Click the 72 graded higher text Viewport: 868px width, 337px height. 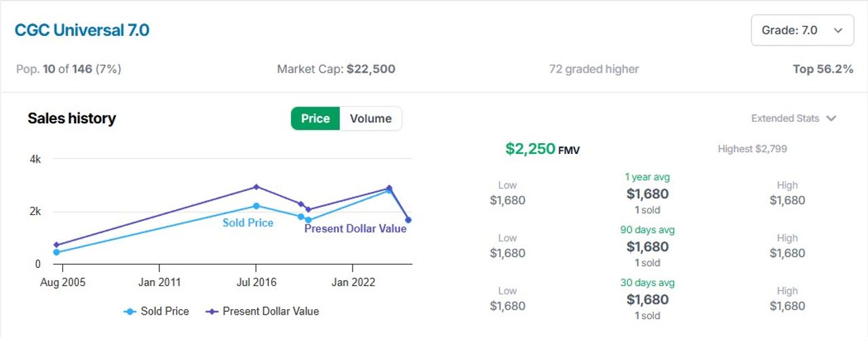pyautogui.click(x=594, y=69)
